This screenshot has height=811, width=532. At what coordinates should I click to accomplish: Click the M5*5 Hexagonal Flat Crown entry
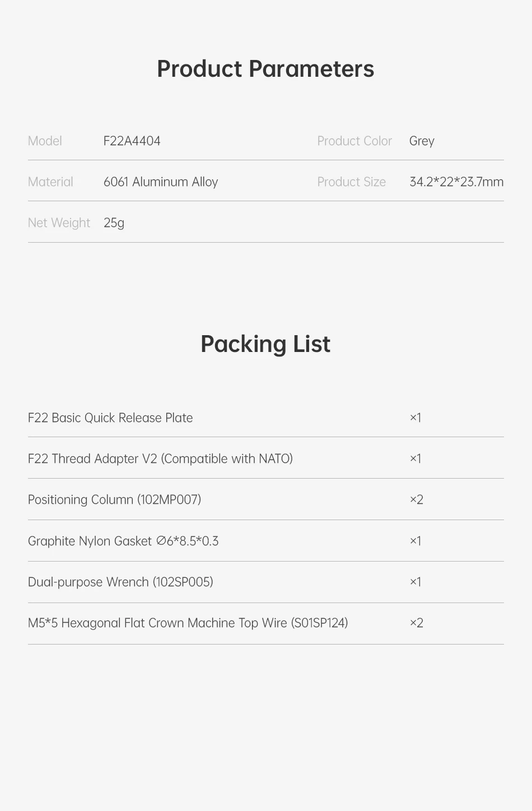188,623
